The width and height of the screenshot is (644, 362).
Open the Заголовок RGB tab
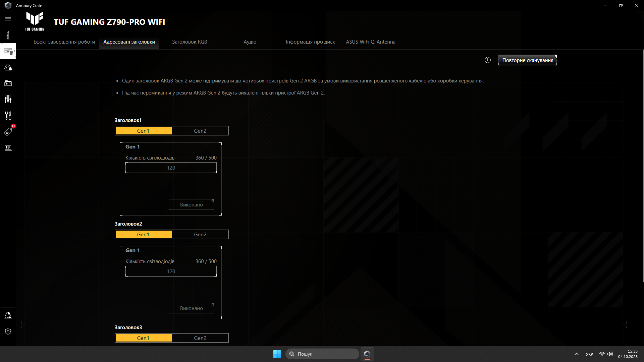[x=190, y=42]
